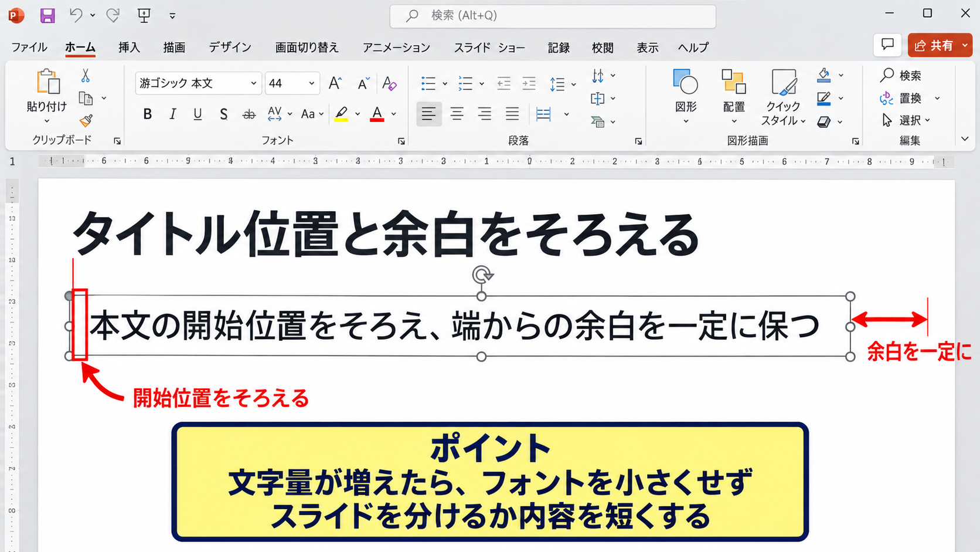Right align the paragraph text
Screen dimensions: 980x552
[484, 114]
